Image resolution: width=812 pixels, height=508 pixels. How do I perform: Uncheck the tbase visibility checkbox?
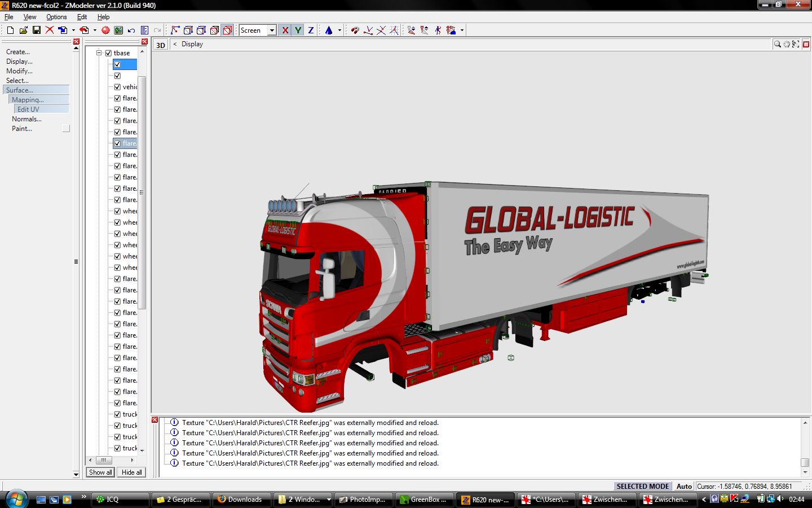tap(108, 53)
